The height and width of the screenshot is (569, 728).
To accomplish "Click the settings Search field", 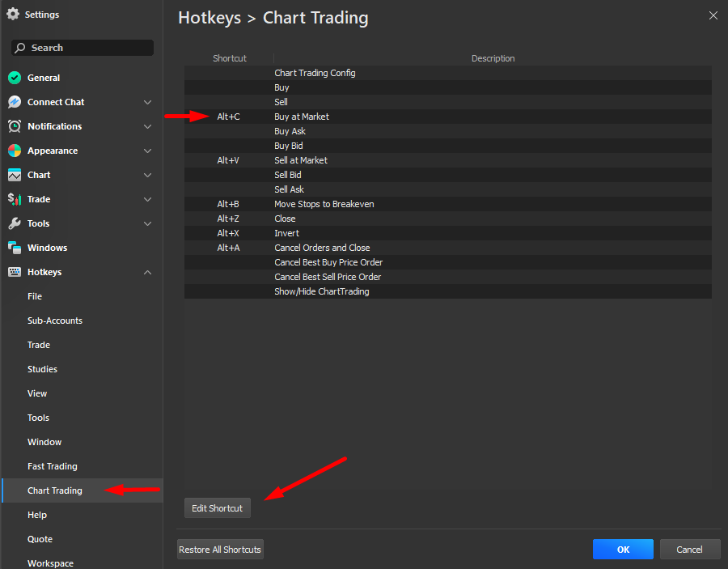I will 83,48.
